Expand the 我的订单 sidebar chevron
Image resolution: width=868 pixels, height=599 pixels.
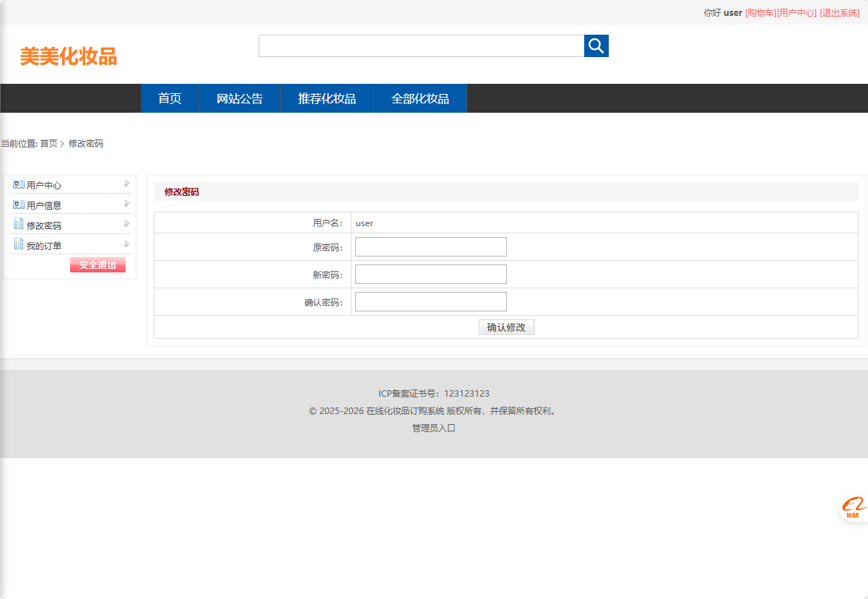click(126, 244)
